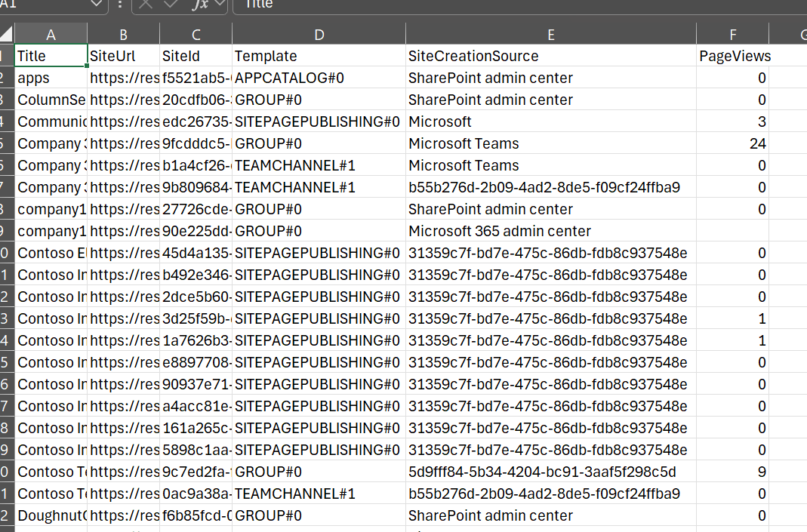Click SiteId cell starting 0ac9a38a

coord(196,494)
